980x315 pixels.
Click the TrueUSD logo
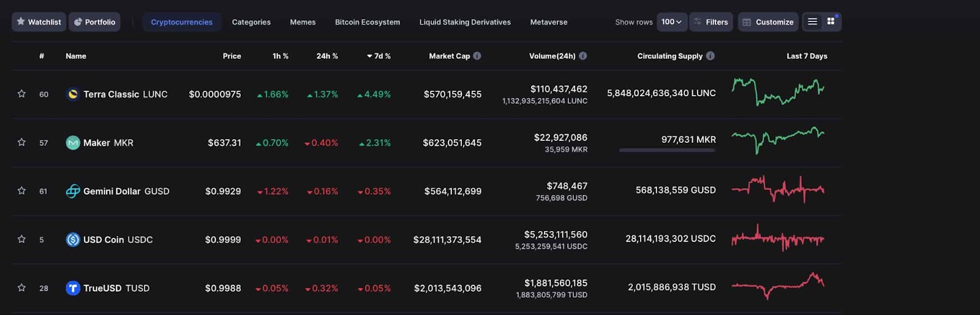73,287
